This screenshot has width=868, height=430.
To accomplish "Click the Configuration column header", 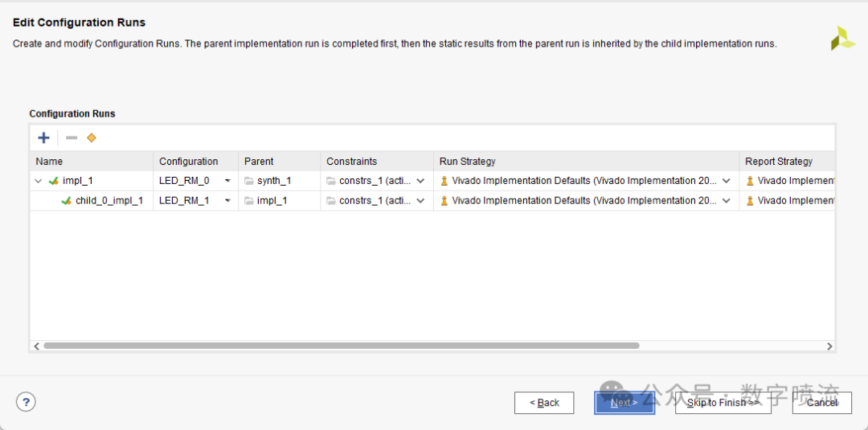I will click(188, 162).
